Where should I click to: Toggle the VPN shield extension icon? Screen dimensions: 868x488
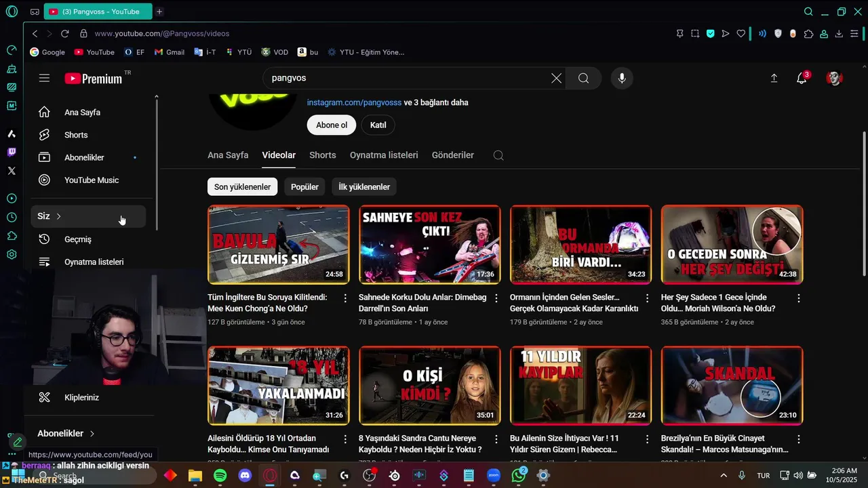[x=778, y=33]
